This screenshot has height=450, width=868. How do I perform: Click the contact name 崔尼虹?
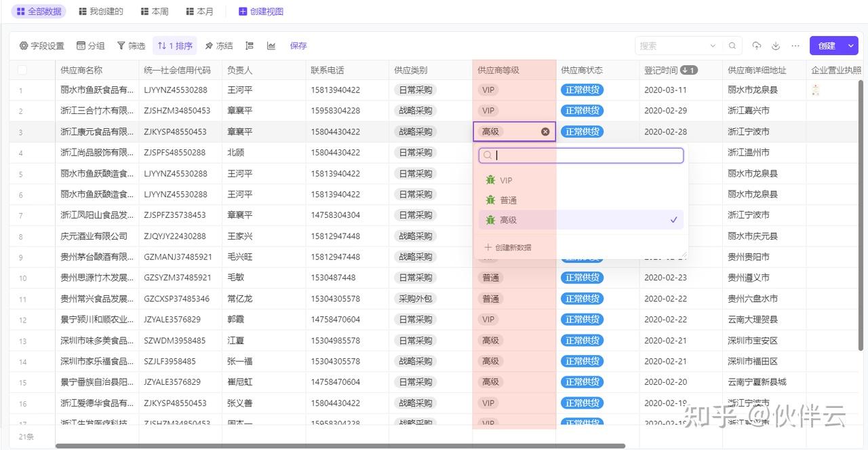coord(239,382)
